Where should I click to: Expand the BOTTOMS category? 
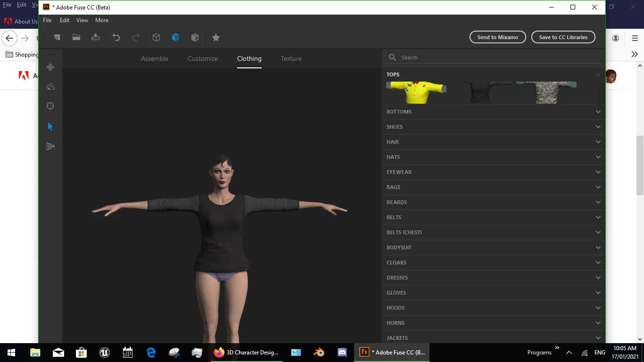tap(494, 112)
